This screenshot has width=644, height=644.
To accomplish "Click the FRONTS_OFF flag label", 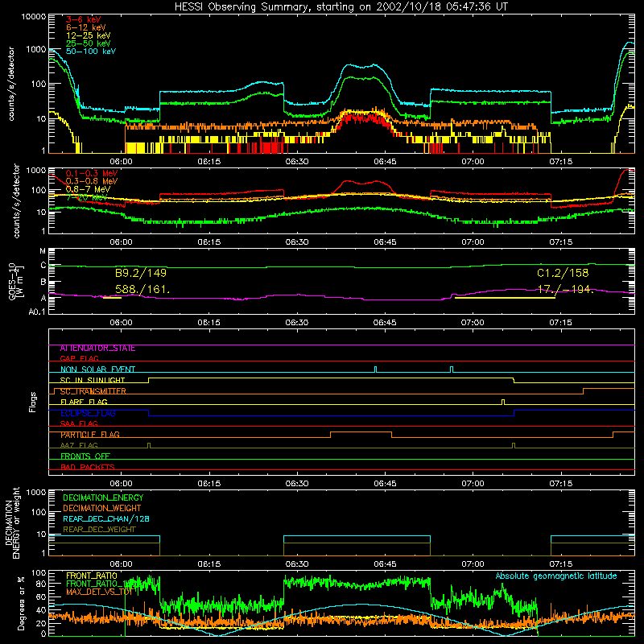I will pyautogui.click(x=85, y=456).
